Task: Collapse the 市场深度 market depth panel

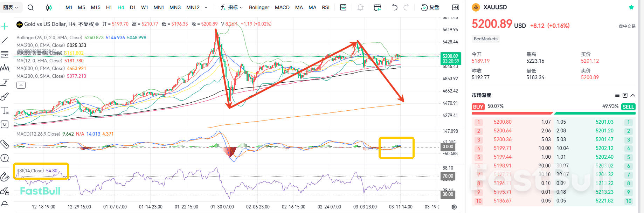Action: [633, 95]
